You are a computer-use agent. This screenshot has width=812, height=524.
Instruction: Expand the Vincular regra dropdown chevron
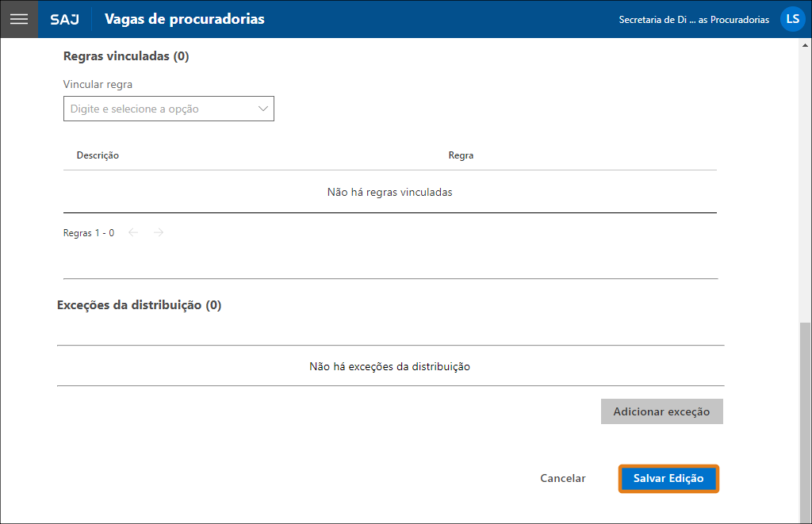[x=263, y=109]
